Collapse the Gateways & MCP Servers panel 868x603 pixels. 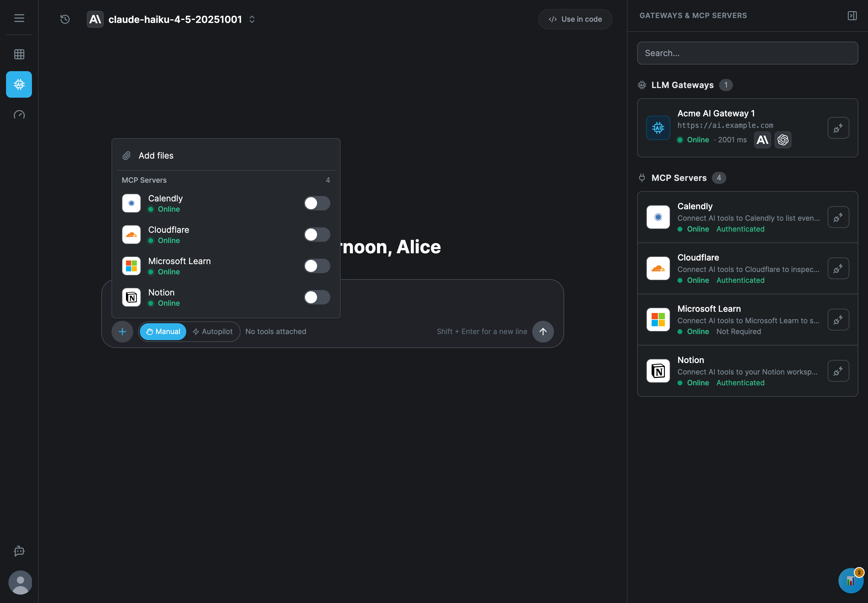pos(852,15)
